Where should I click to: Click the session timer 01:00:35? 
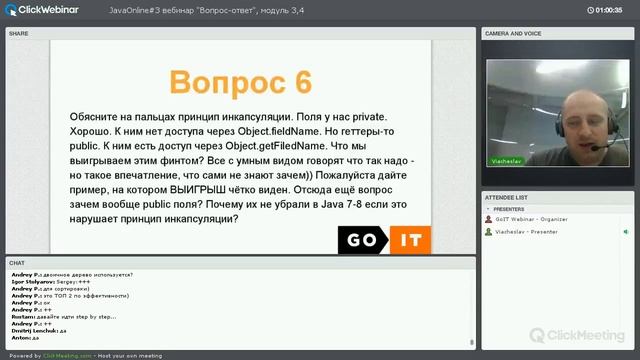609,10
